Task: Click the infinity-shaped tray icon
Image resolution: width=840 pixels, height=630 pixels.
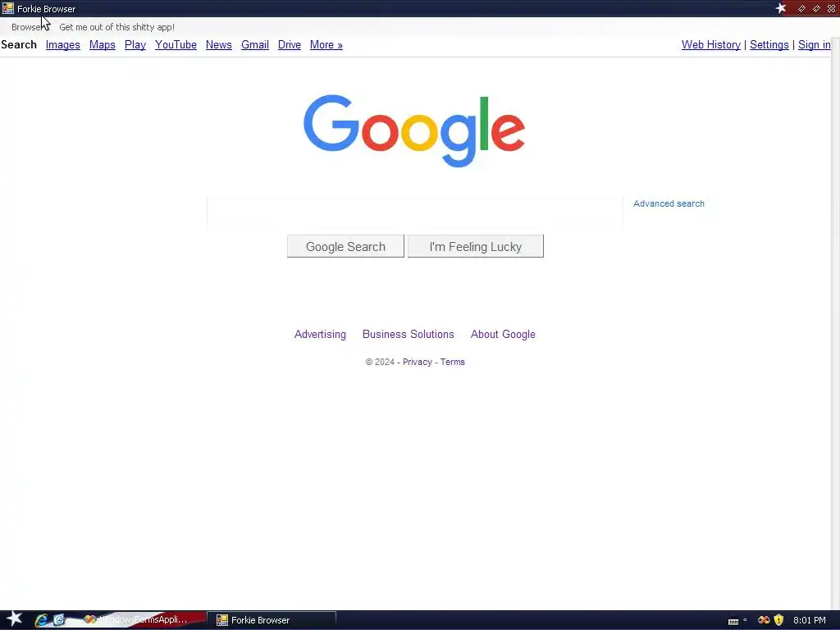Action: pos(764,620)
